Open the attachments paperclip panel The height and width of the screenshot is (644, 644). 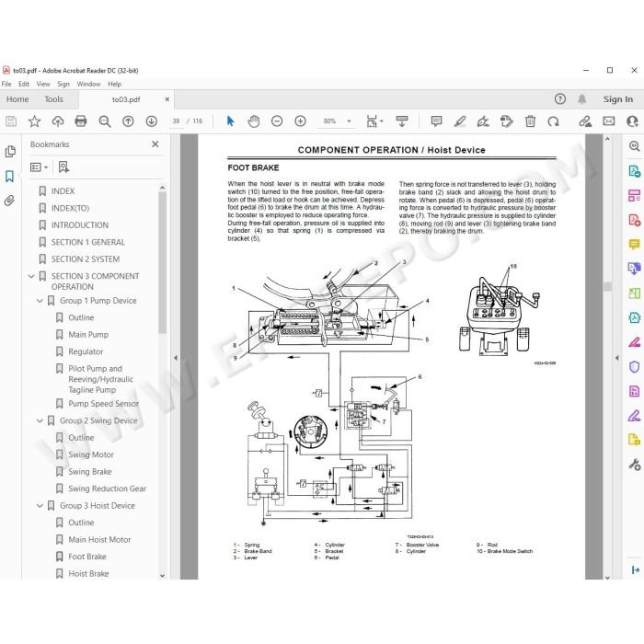pyautogui.click(x=9, y=201)
